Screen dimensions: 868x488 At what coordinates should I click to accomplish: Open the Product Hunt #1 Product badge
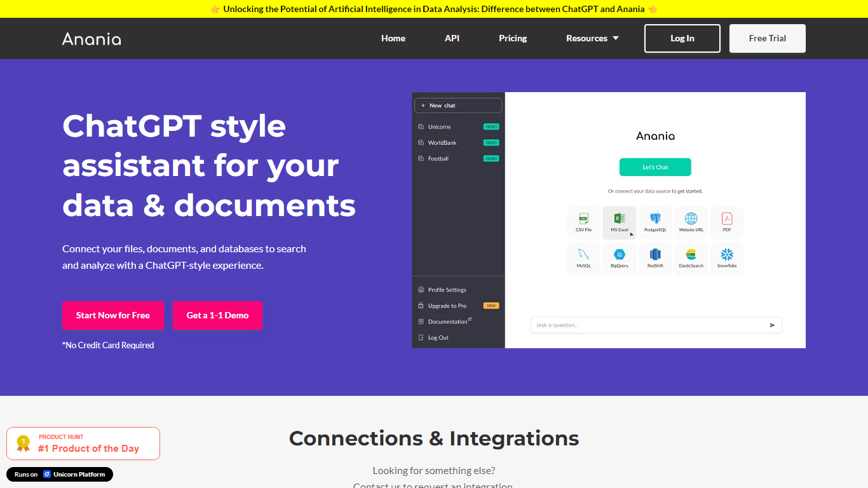tap(83, 444)
